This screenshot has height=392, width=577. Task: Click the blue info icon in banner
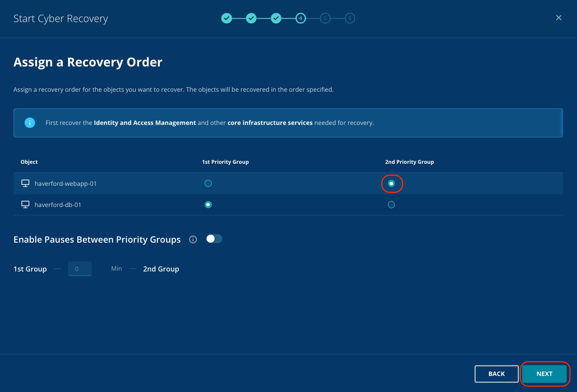coord(30,123)
